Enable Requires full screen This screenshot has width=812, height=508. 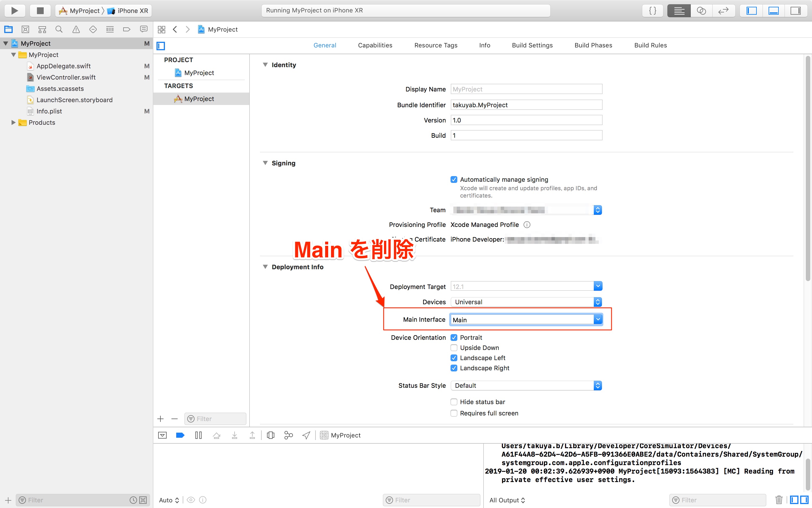[x=454, y=413]
